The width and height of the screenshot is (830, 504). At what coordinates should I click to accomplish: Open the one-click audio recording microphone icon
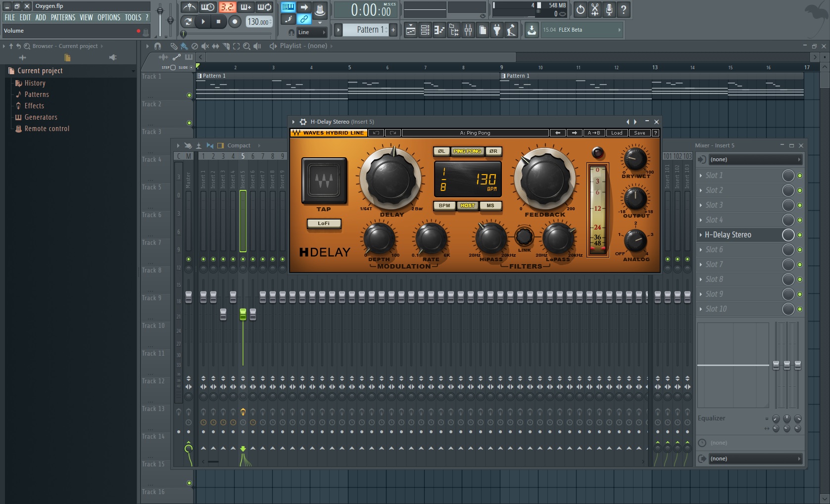[x=609, y=9]
